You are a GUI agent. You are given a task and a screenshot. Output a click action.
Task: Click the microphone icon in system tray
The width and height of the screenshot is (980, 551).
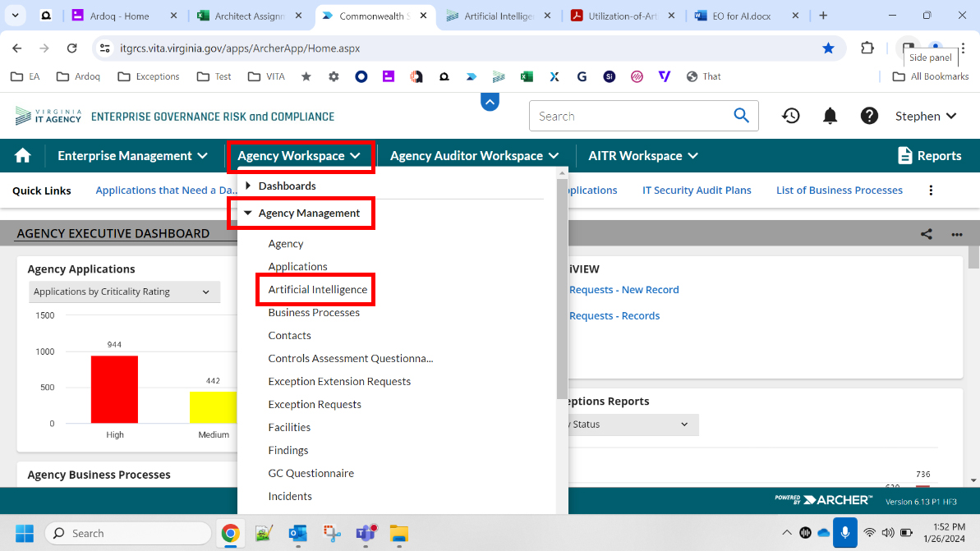(x=845, y=533)
